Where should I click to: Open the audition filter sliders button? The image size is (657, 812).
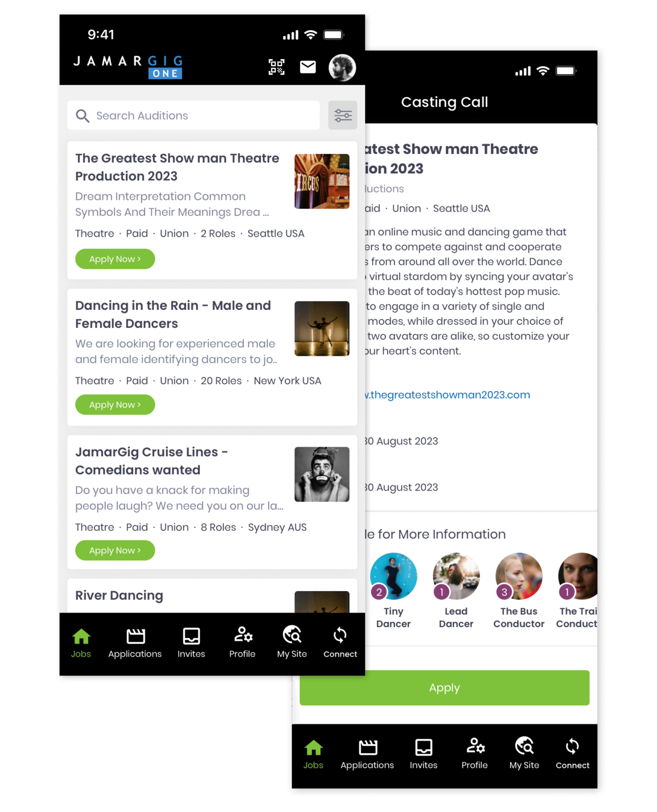click(x=343, y=115)
